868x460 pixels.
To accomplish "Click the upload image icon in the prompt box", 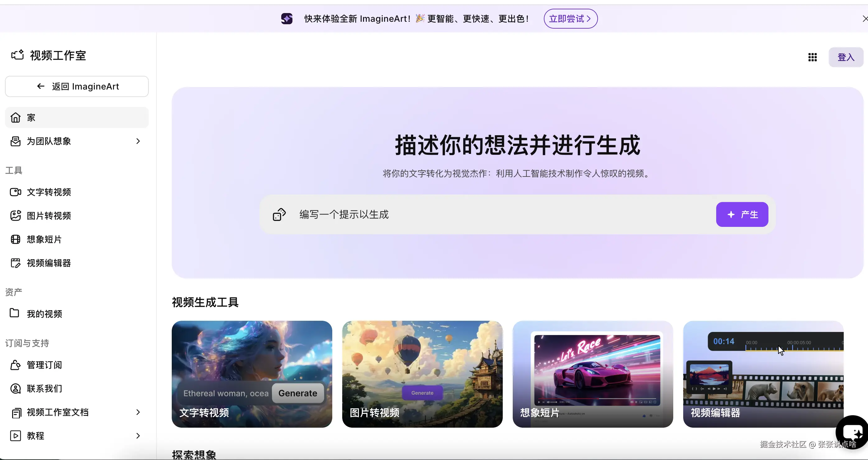I will (279, 214).
